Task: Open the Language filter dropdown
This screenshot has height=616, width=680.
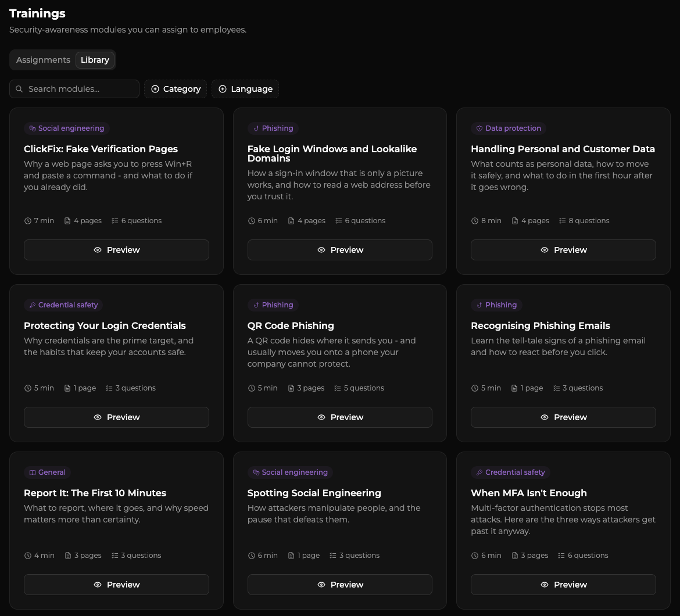Action: click(x=245, y=89)
